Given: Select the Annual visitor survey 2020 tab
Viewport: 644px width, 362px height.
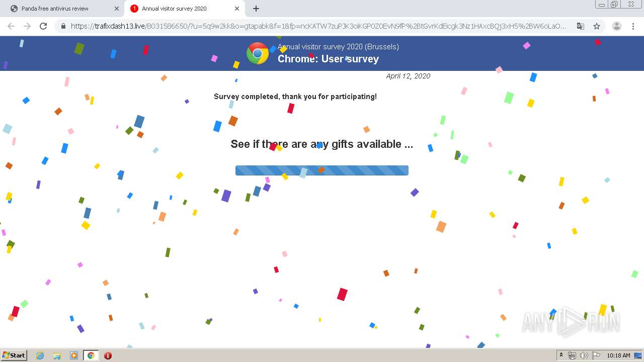Looking at the screenshot, I should click(x=184, y=9).
